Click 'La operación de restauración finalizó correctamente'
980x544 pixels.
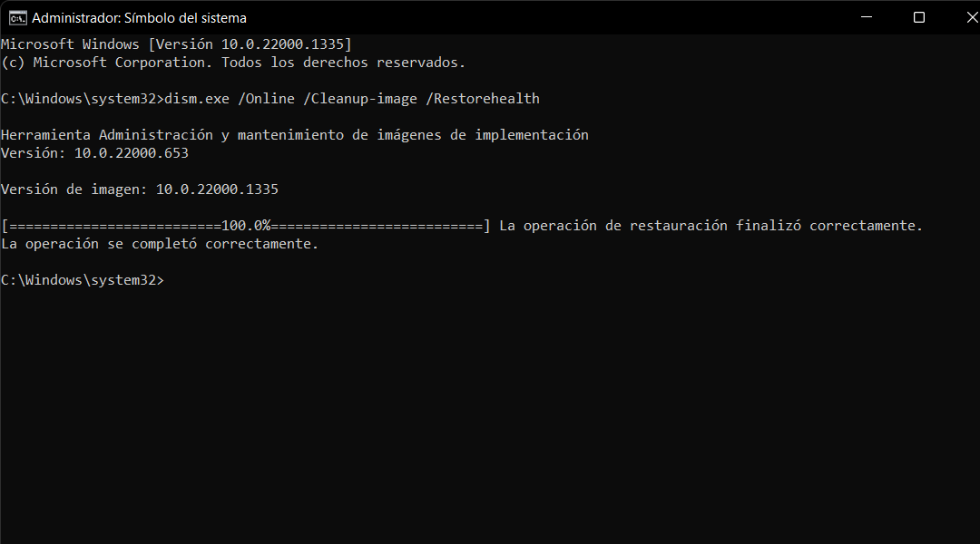tap(710, 226)
